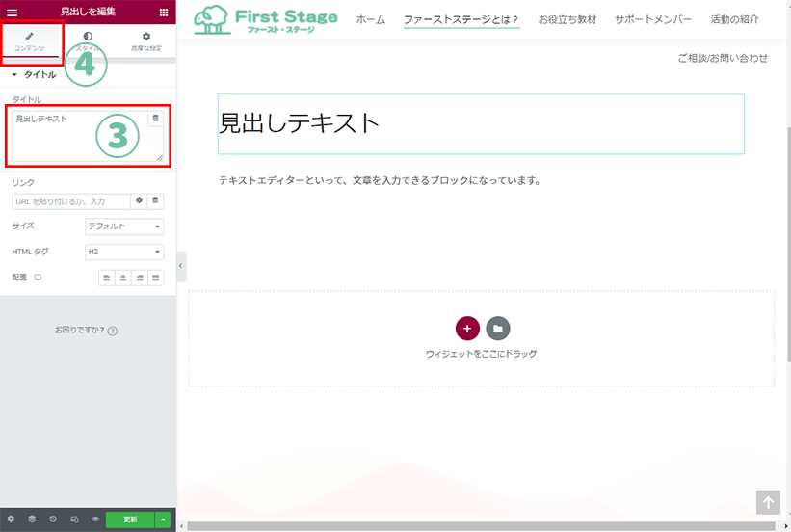The width and height of the screenshot is (791, 532).
Task: Open the Navigator layers icon
Action: (32, 519)
